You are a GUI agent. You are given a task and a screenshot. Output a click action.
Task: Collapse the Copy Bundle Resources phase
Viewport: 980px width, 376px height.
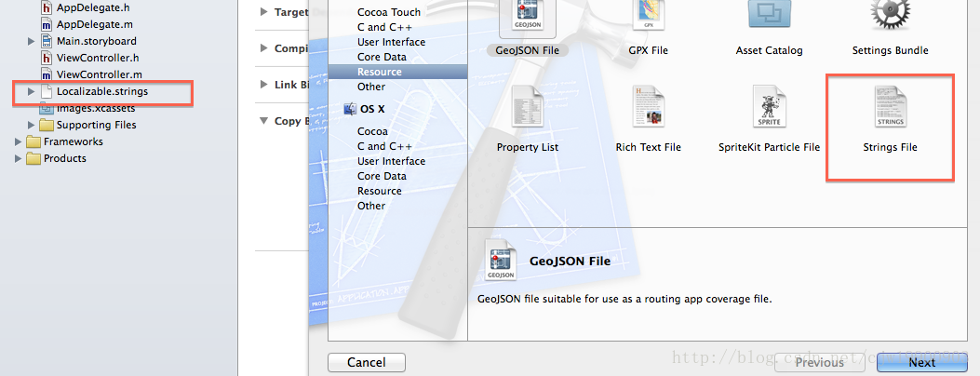(263, 121)
